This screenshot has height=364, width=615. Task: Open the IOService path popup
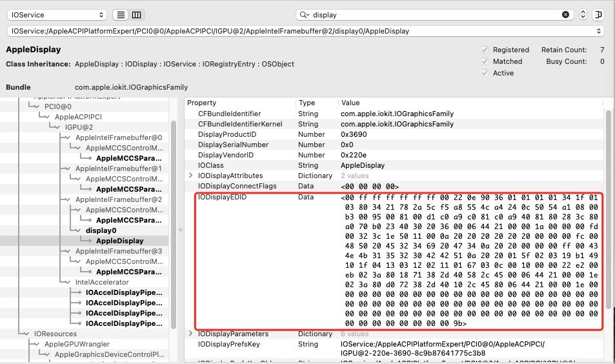[x=305, y=31]
